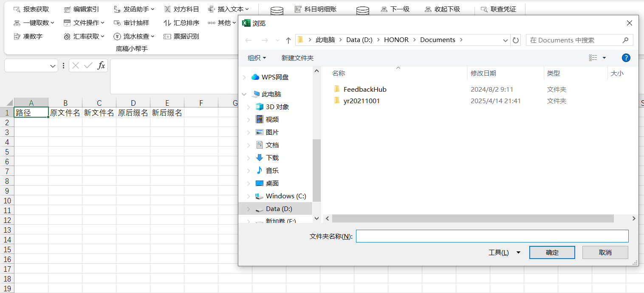Click the 编辑索引 tool icon
Screen dimensions: 644x293
click(80, 8)
